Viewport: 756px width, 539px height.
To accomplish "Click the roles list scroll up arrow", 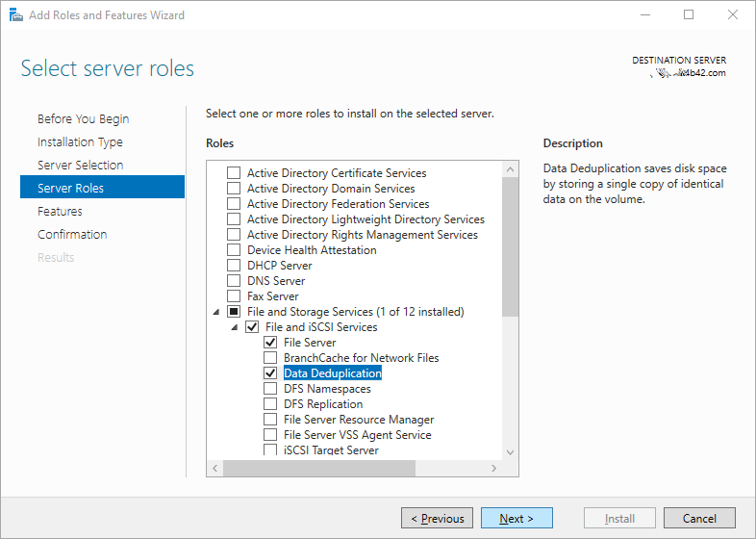I will pyautogui.click(x=510, y=169).
